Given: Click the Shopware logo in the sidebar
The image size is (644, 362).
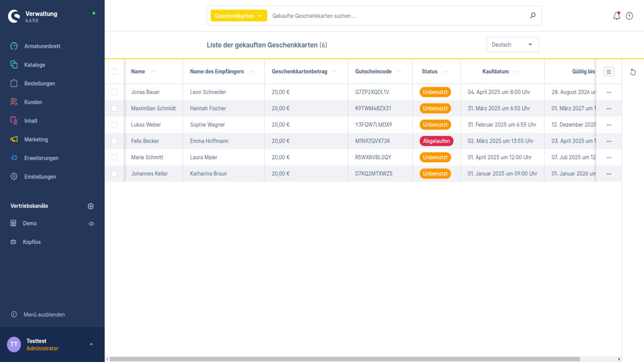Looking at the screenshot, I should pyautogui.click(x=14, y=16).
